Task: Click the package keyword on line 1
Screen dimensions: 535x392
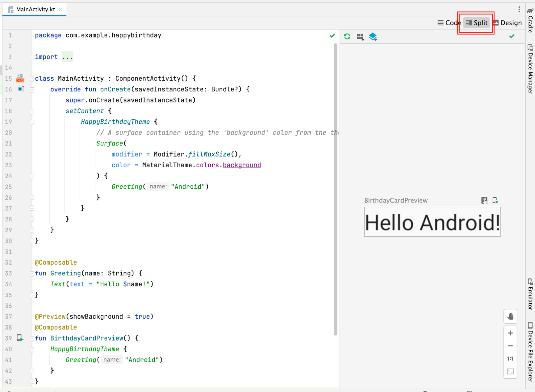Action: pyautogui.click(x=48, y=35)
